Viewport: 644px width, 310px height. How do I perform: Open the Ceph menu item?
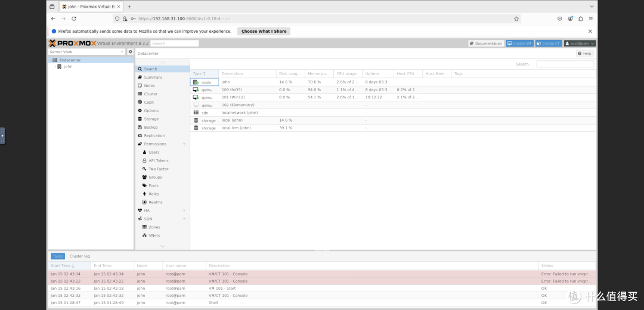tap(163, 102)
